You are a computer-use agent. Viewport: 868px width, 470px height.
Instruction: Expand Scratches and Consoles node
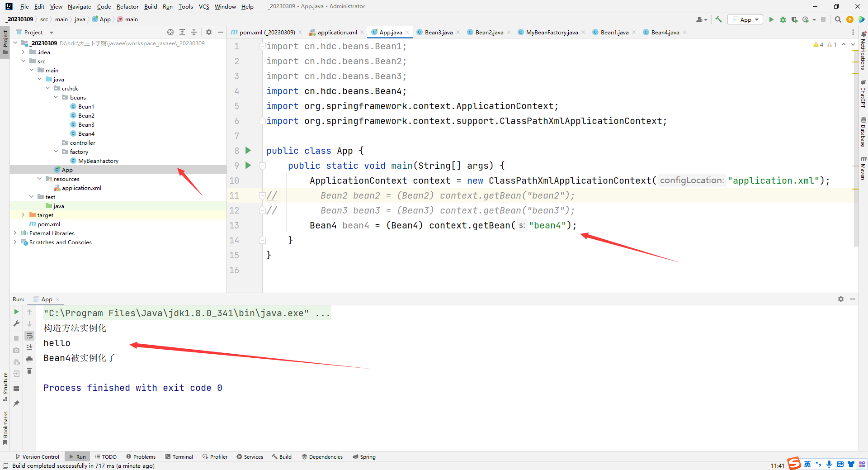tap(15, 242)
